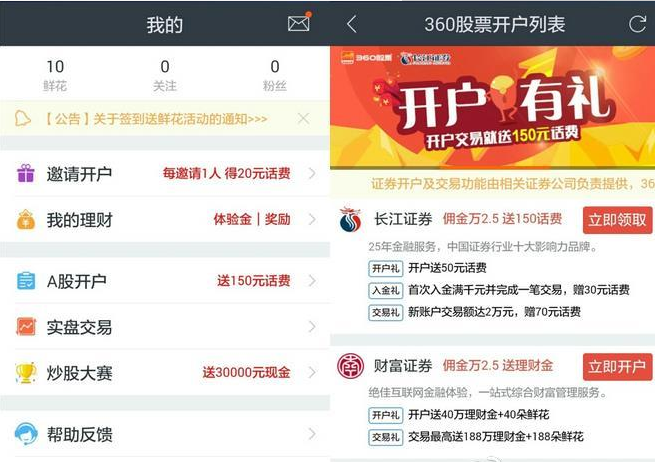Tap the 送150元话费 text
This screenshot has height=462, width=655.
pyautogui.click(x=254, y=281)
